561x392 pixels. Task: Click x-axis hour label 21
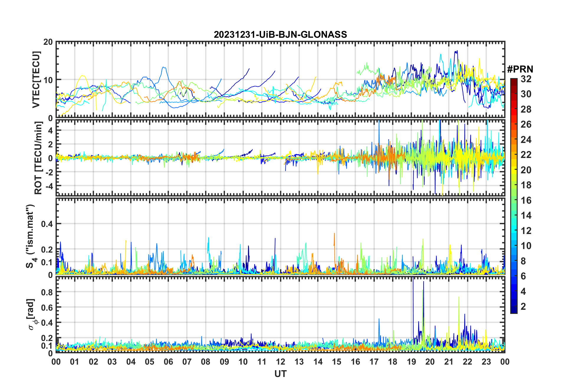coord(449,362)
